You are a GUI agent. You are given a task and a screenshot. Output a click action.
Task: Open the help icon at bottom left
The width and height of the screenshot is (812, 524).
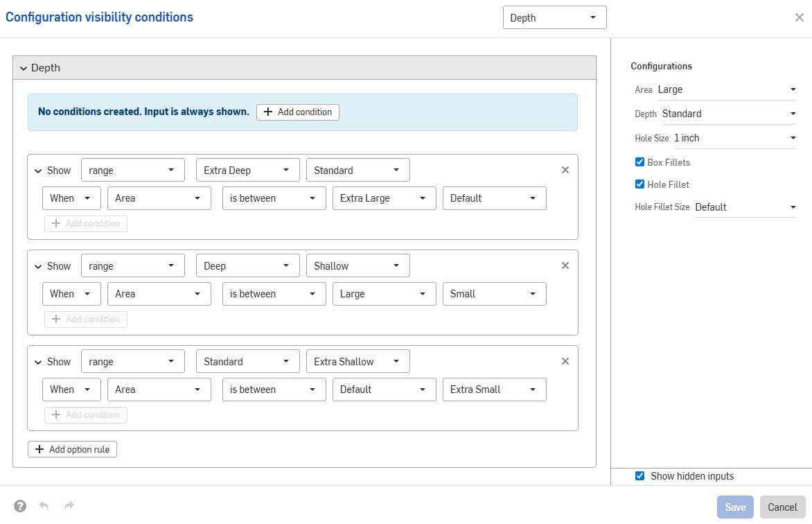coord(19,505)
